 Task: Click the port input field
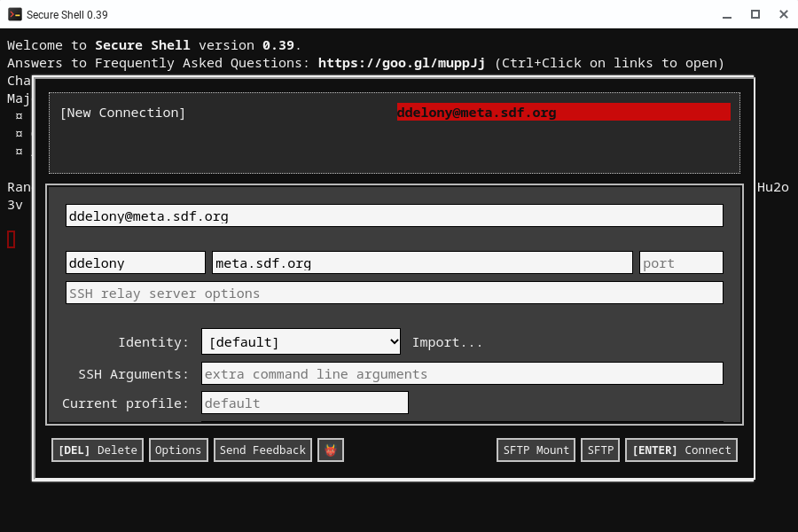point(681,262)
